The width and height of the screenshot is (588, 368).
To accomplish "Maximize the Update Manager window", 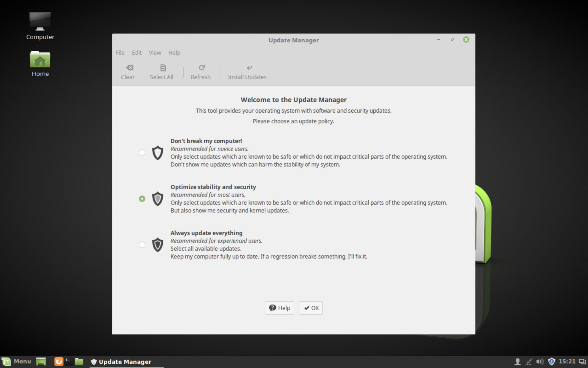I will click(x=452, y=40).
